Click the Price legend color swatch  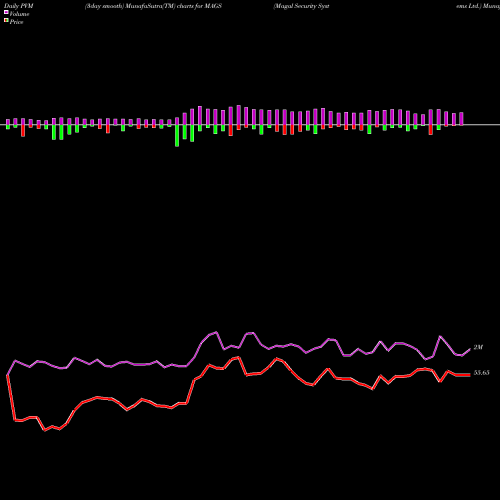pos(6,21)
